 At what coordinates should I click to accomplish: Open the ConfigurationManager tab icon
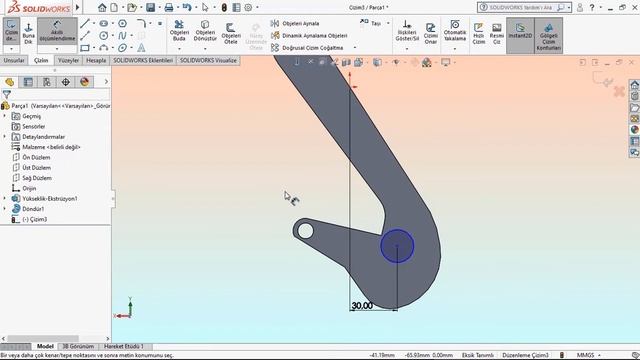coord(47,82)
